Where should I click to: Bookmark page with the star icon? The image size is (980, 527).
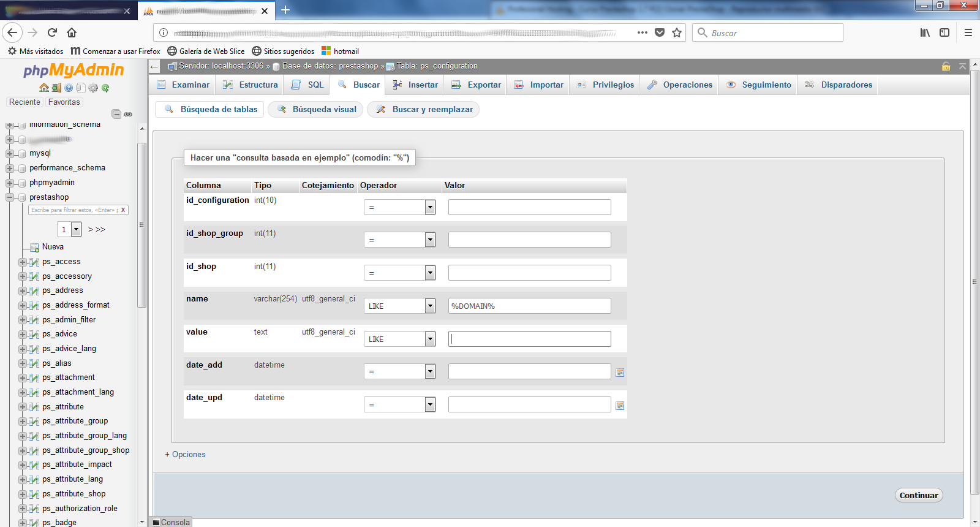point(677,32)
